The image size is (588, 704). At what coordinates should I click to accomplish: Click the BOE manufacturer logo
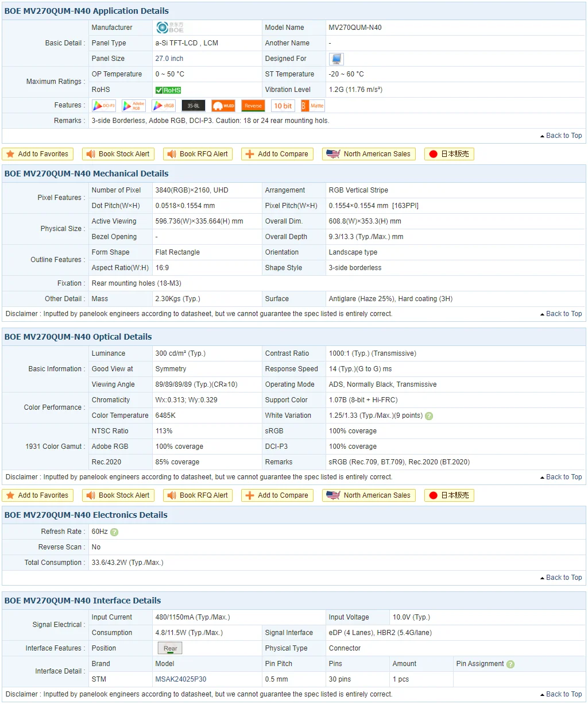(170, 27)
